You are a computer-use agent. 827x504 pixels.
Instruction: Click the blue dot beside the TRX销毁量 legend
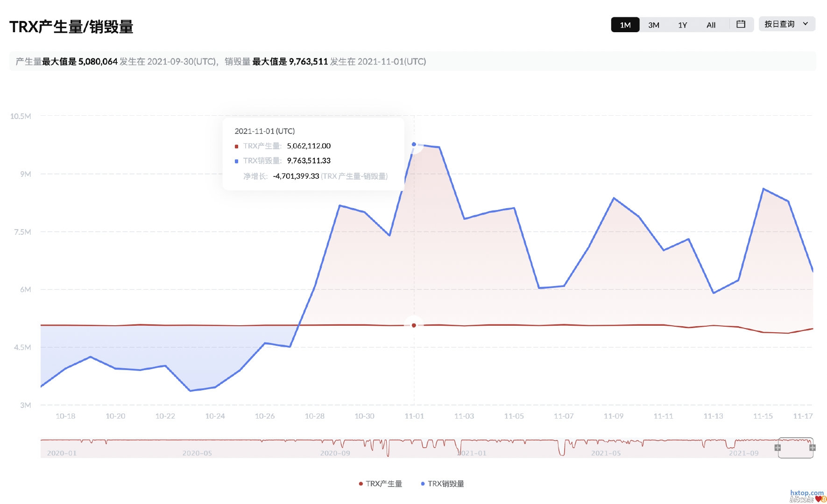(x=423, y=484)
